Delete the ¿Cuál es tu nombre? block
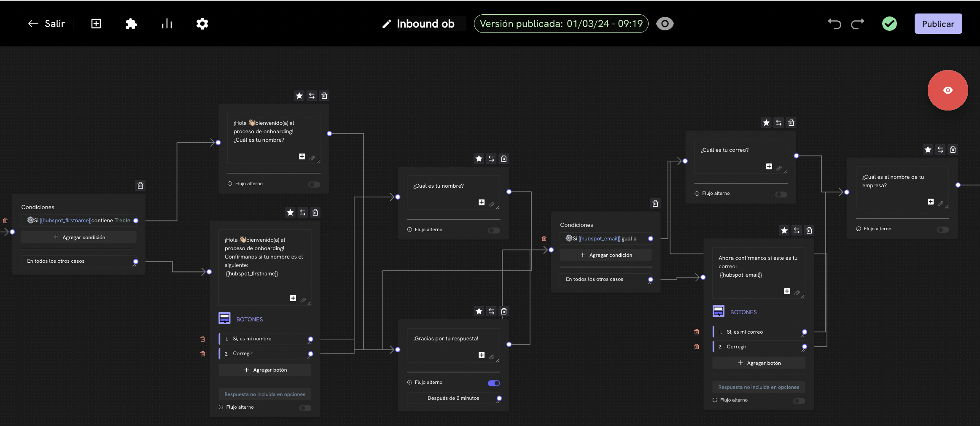The image size is (980, 426). (x=504, y=159)
